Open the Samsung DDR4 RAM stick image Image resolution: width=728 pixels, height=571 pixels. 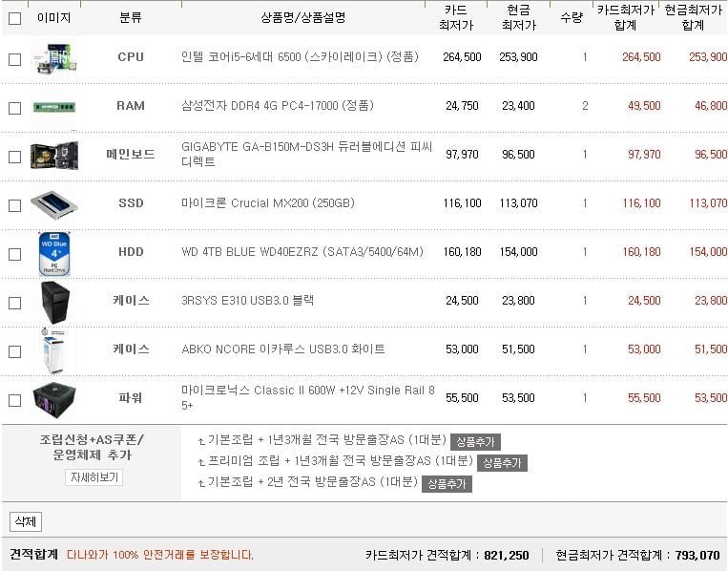pos(54,107)
